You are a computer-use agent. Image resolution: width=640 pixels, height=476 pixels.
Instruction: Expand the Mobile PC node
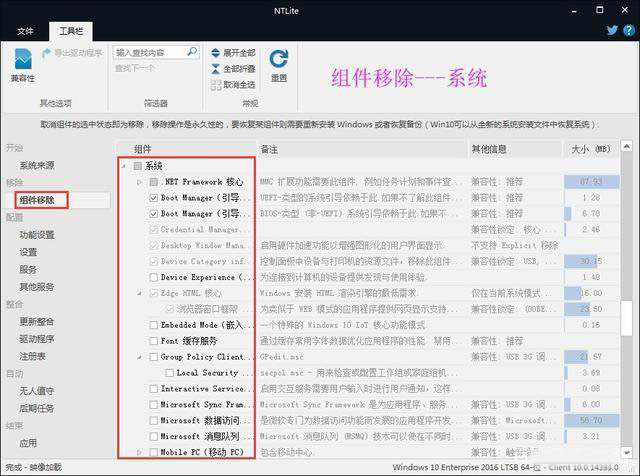[139, 452]
